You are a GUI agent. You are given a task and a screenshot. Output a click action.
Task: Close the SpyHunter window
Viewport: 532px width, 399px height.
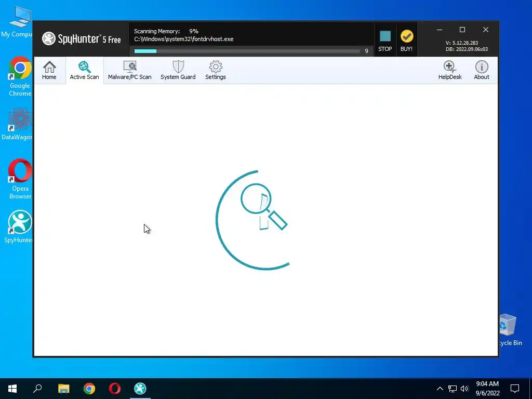[x=486, y=30]
